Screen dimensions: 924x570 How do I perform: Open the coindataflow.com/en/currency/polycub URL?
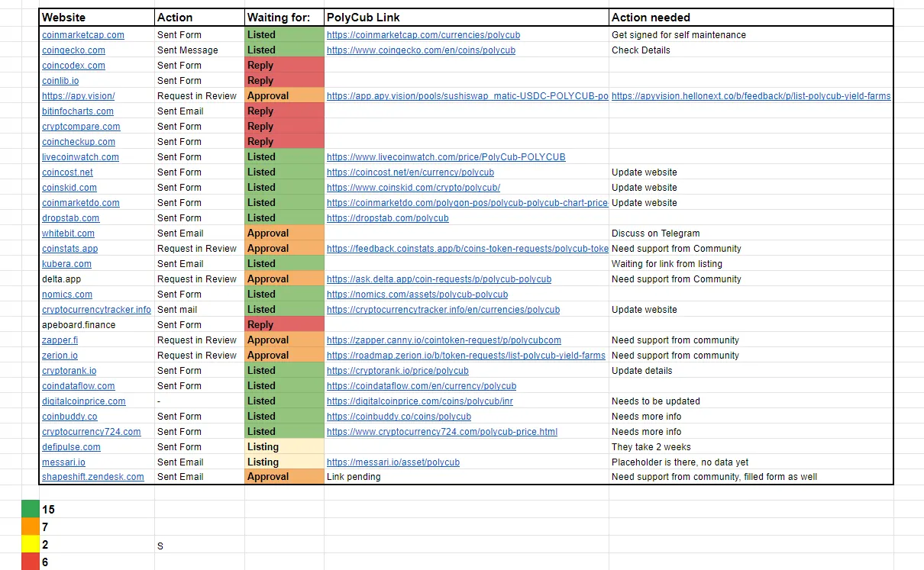[422, 386]
